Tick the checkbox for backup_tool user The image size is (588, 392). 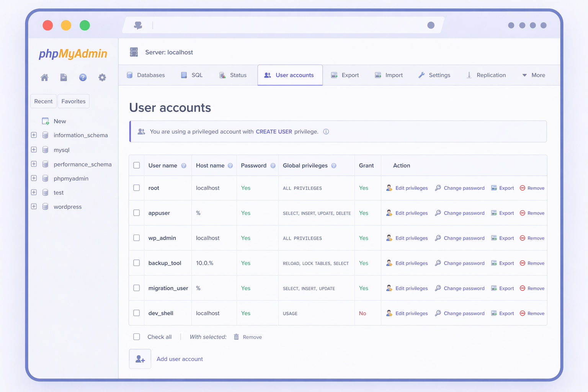coord(137,263)
